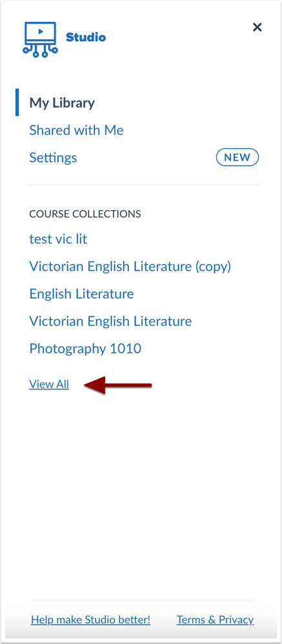Screen dimensions: 282x644
Task: Open the test vic lit collection
Action: tap(58, 239)
